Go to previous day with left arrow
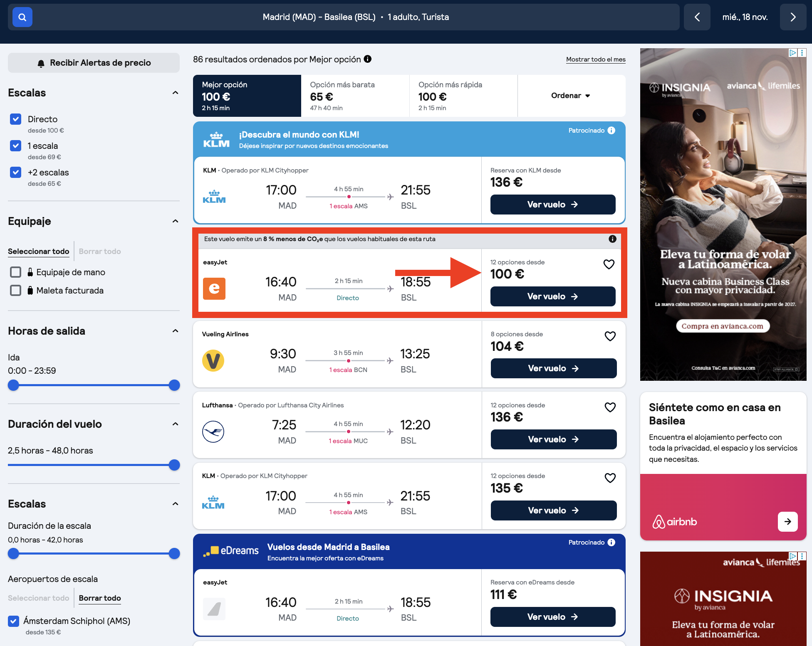 pyautogui.click(x=697, y=17)
